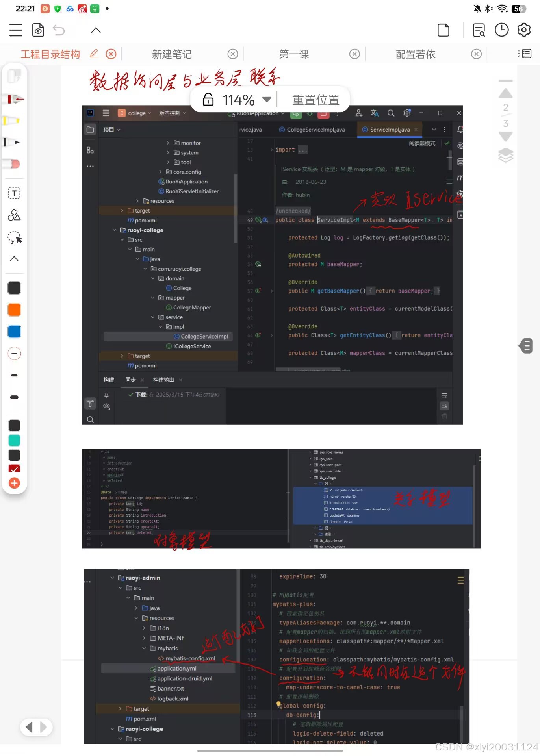Tap the Wi-Fi status icon
540x756 pixels.
502,8
